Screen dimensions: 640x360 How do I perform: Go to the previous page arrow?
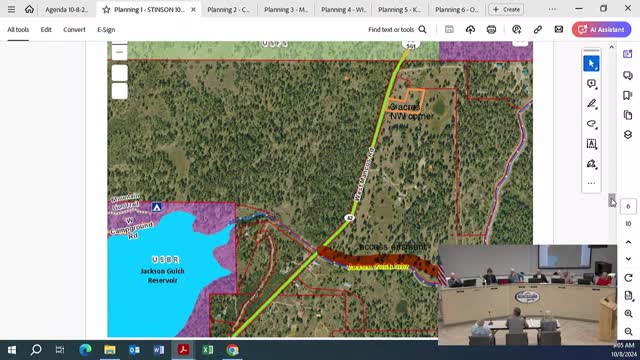point(628,242)
